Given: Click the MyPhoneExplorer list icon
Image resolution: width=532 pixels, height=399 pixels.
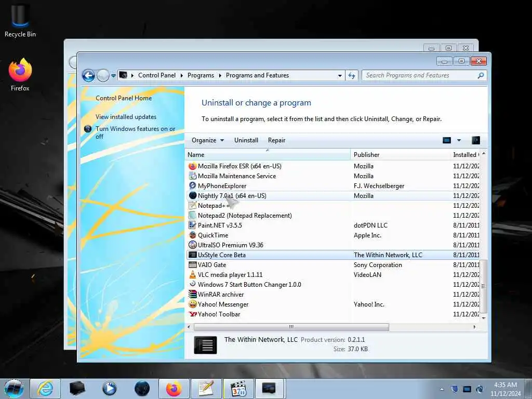Looking at the screenshot, I should point(192,186).
